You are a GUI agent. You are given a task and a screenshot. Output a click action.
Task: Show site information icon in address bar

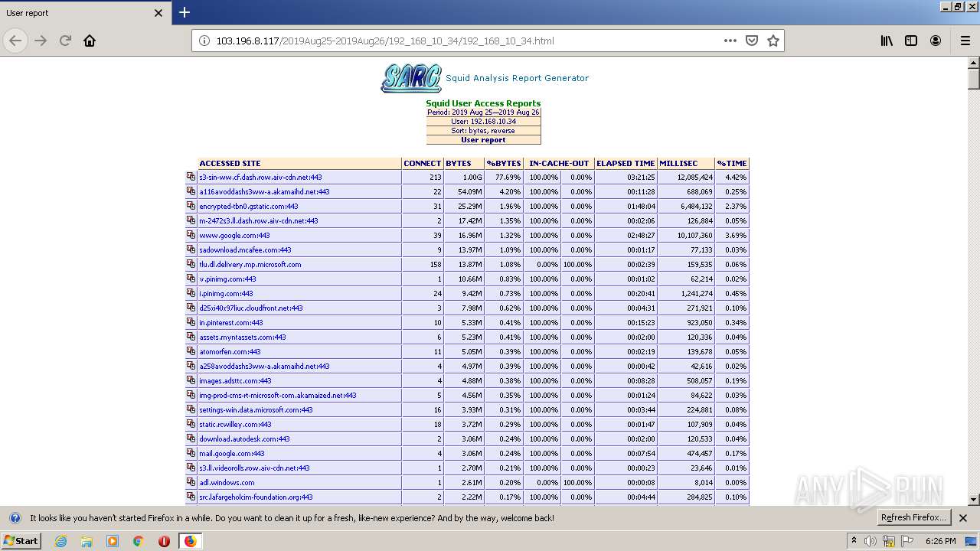pos(204,41)
